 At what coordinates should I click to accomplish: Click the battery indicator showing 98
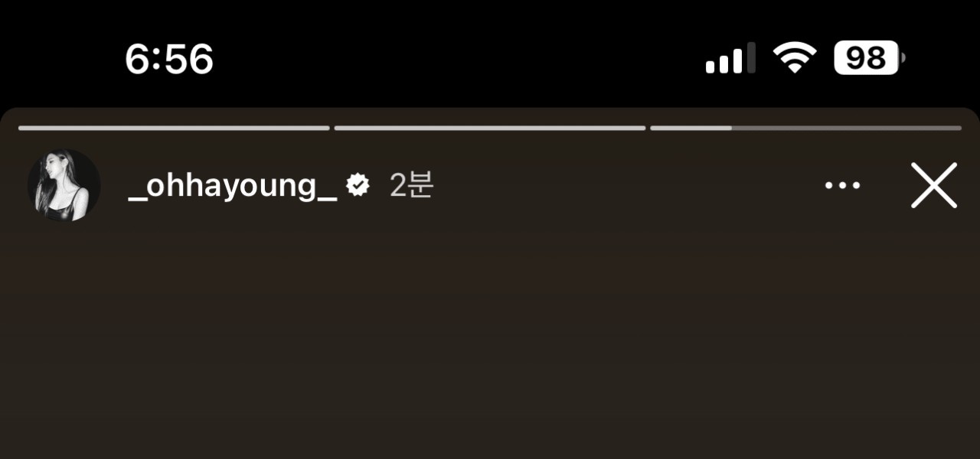tap(870, 58)
